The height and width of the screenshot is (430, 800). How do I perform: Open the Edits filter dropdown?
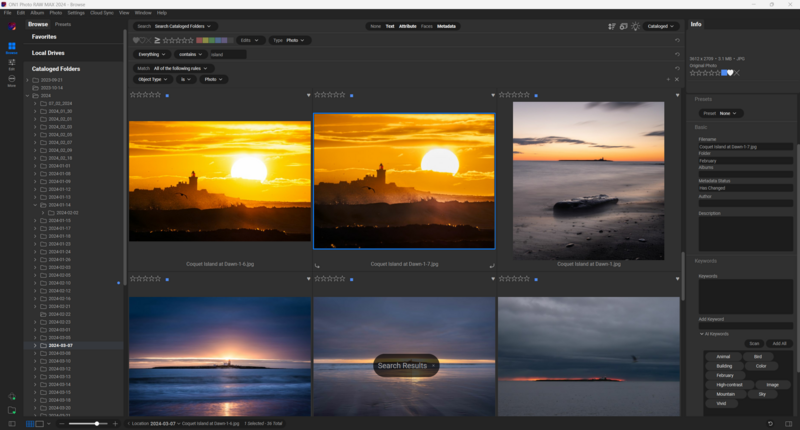(x=249, y=40)
